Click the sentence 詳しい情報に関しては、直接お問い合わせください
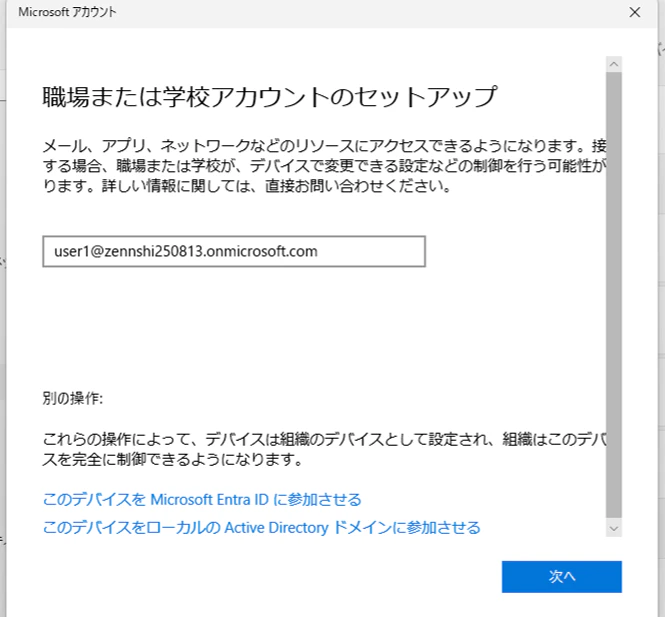 coord(276,186)
